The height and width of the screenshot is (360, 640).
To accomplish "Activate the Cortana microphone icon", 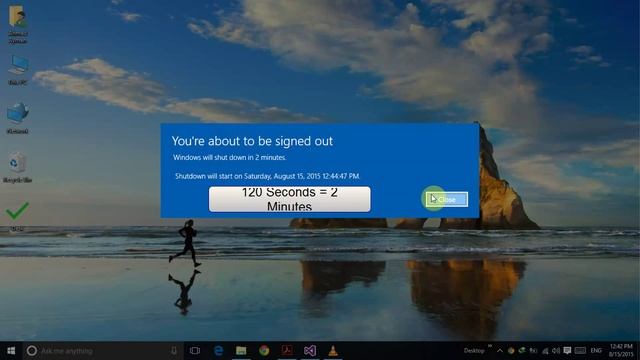I will (x=174, y=351).
